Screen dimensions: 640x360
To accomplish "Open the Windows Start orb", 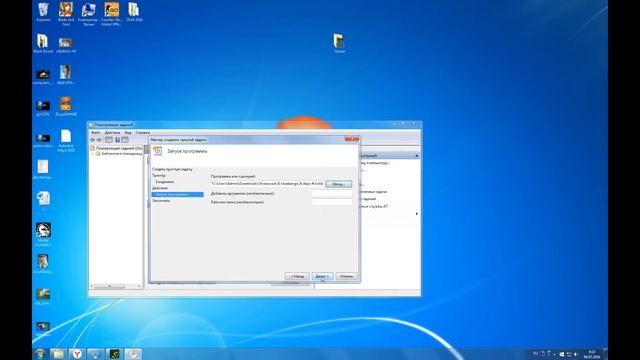I will point(40,354).
